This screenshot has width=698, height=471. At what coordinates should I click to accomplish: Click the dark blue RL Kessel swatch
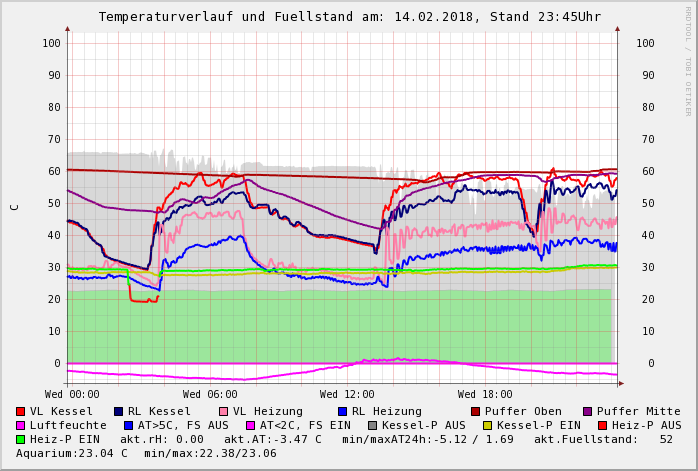coord(119,411)
